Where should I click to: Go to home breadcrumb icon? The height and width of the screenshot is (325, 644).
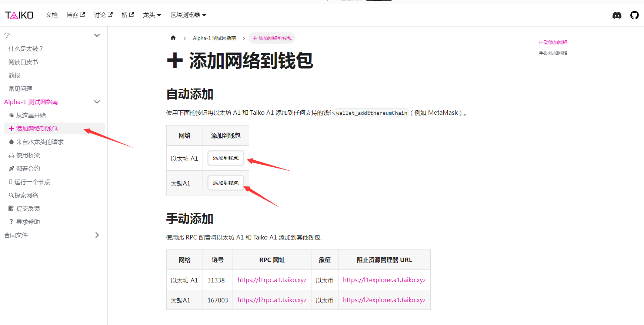pos(173,38)
